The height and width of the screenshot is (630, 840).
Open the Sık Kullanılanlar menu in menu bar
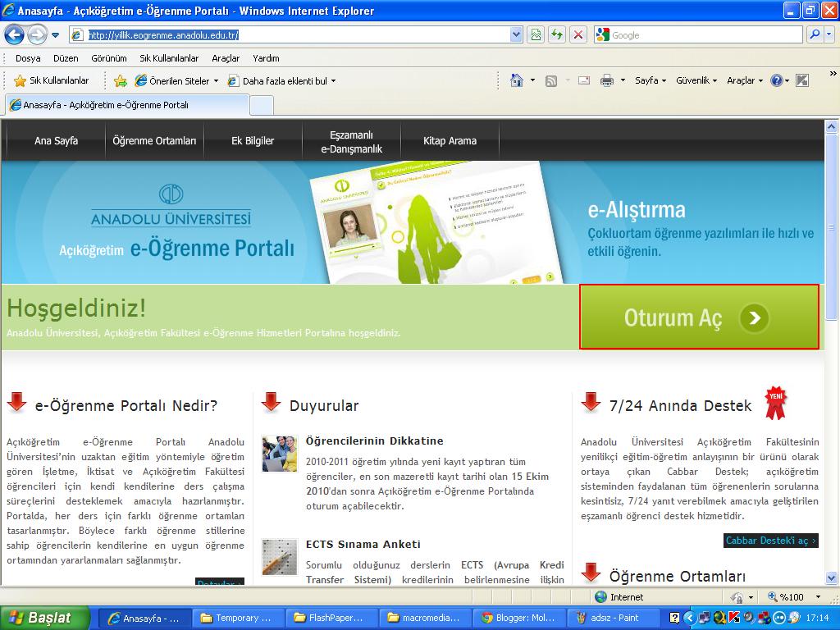point(169,58)
